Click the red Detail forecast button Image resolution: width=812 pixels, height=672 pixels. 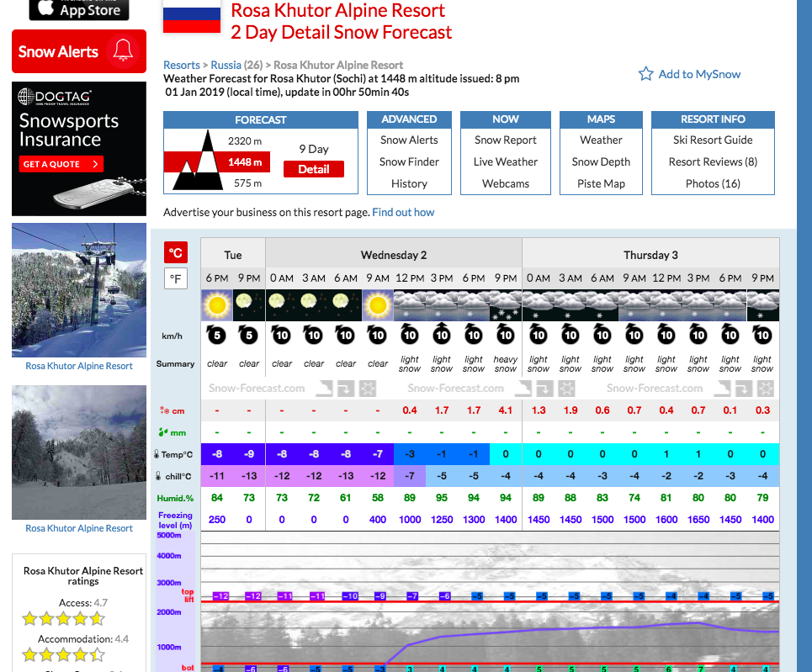point(314,169)
